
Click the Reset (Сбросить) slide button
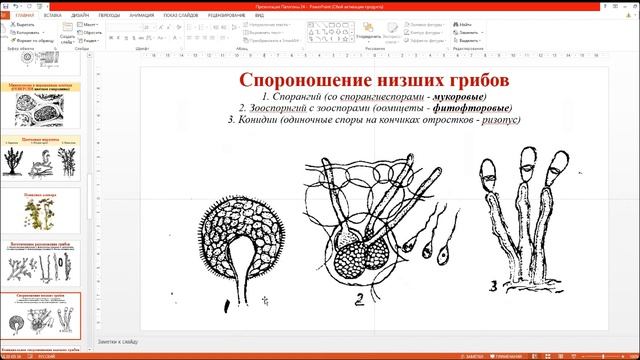(x=90, y=32)
